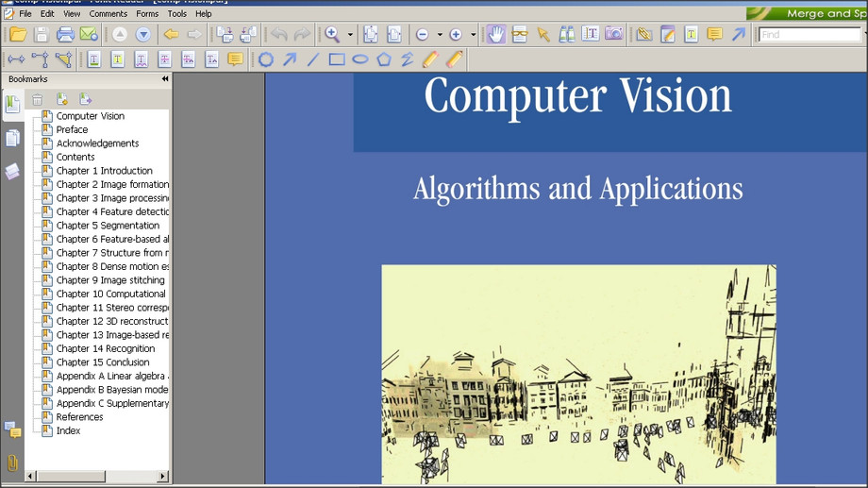The width and height of the screenshot is (868, 488).
Task: Open the Comments menu
Action: tap(108, 14)
